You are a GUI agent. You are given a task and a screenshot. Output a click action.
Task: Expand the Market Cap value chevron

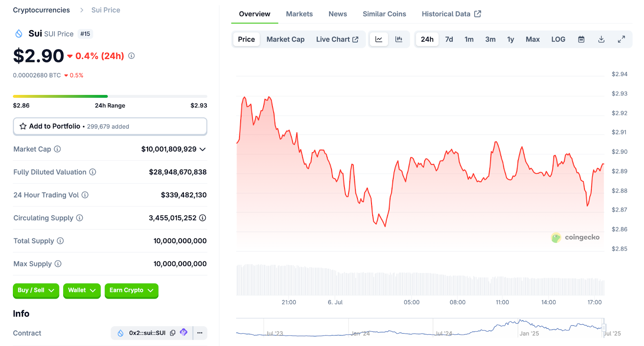click(x=202, y=149)
